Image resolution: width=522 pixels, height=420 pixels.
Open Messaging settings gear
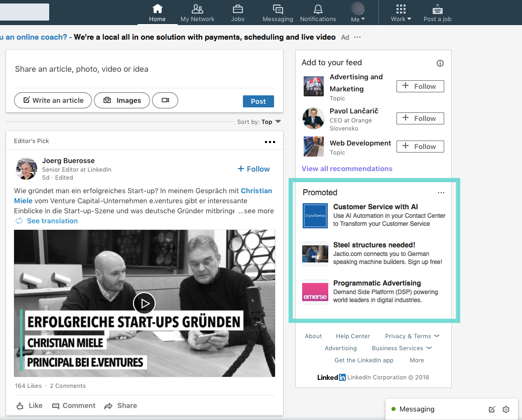(506, 409)
